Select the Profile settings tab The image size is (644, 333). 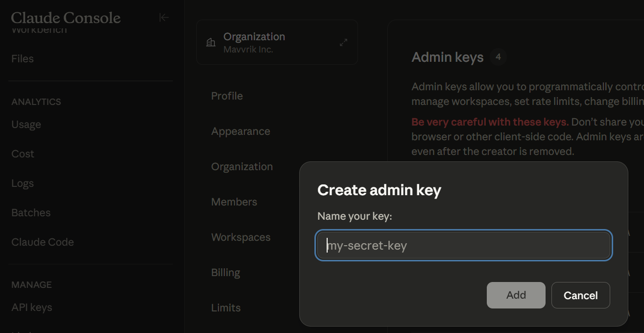point(227,96)
